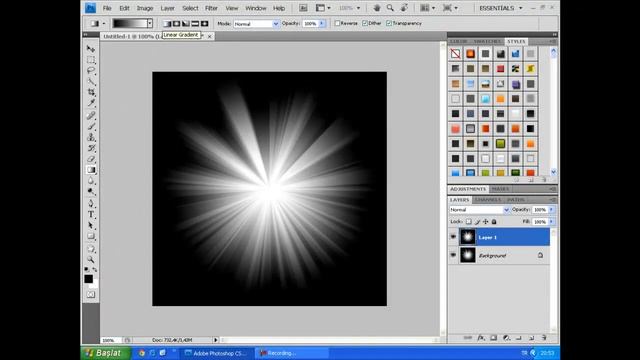Create new fill or adjustment layer
The image size is (640, 360).
(506, 338)
